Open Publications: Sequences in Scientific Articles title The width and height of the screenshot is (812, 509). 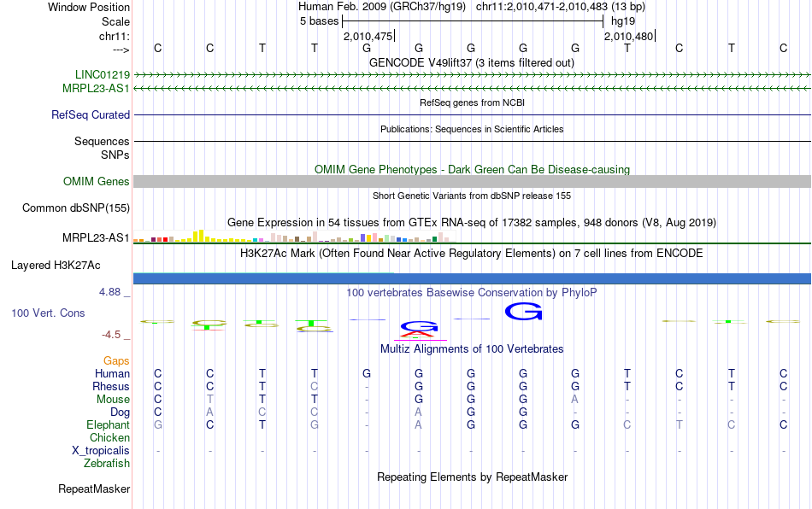(x=472, y=129)
